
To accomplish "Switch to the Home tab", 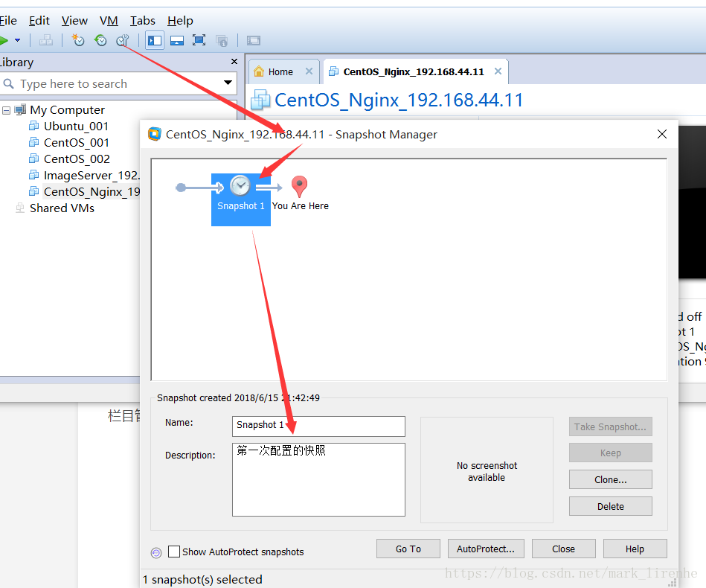I will tap(280, 71).
